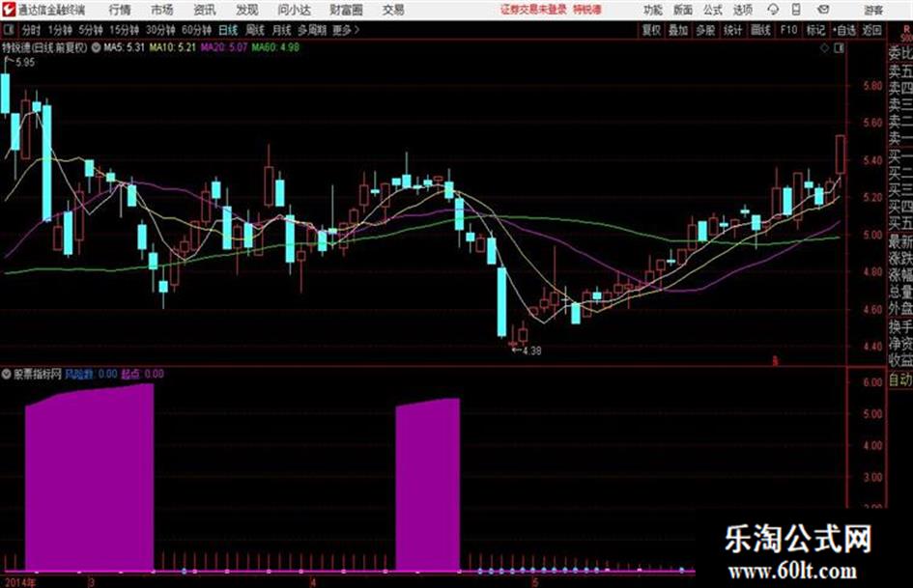Click the 返回 back button
Viewport: 913px width, 588px height.
pos(871,30)
